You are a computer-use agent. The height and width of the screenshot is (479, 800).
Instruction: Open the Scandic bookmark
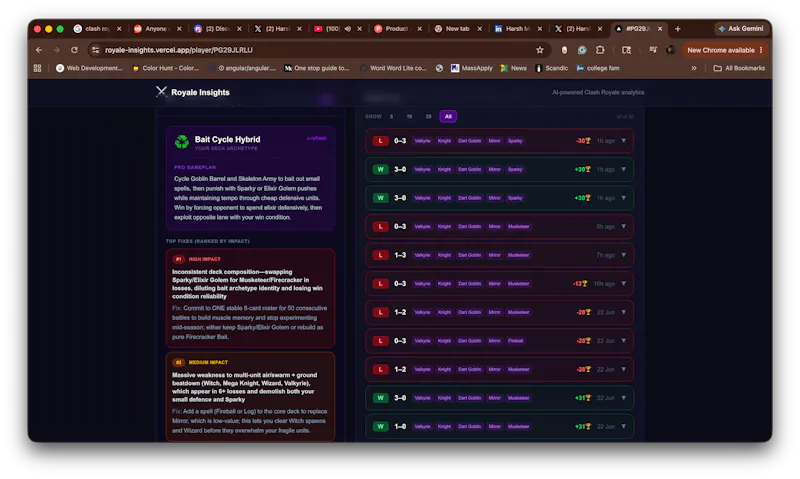552,68
